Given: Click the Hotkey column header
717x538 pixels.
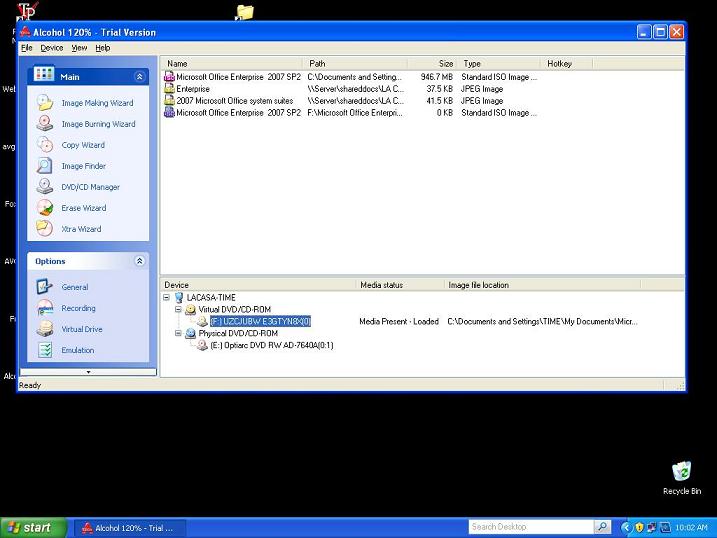Looking at the screenshot, I should [567, 64].
